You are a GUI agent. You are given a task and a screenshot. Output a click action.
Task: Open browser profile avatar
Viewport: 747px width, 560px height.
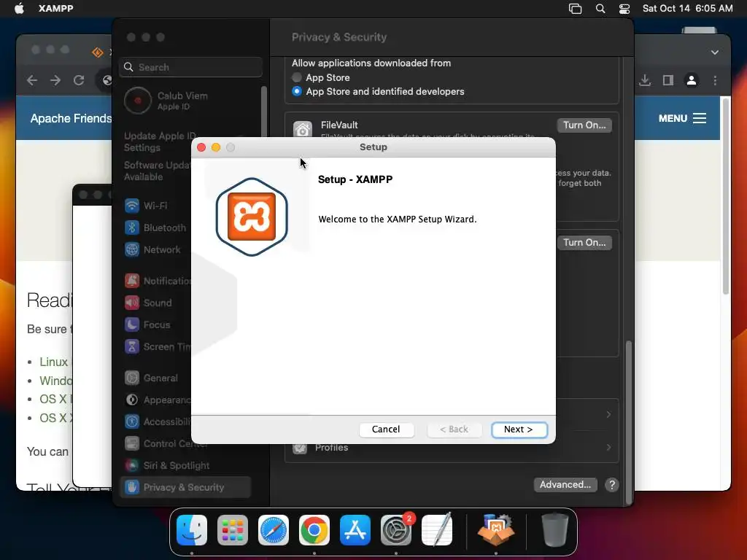(692, 80)
